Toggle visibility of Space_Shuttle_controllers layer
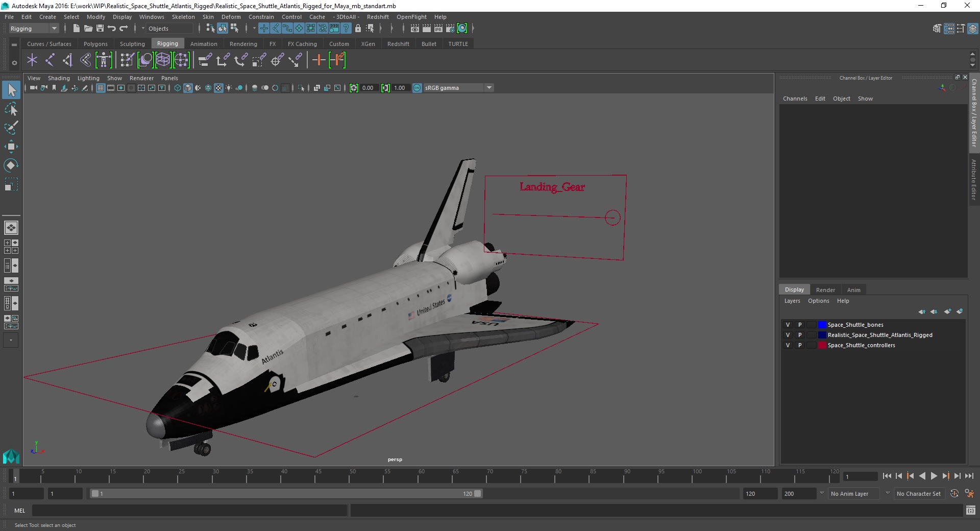The width and height of the screenshot is (980, 531). [788, 345]
